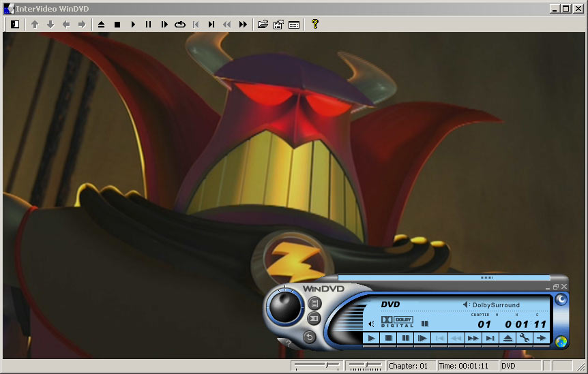
Task: Step frame forward on the WinDVD panel
Action: 422,339
